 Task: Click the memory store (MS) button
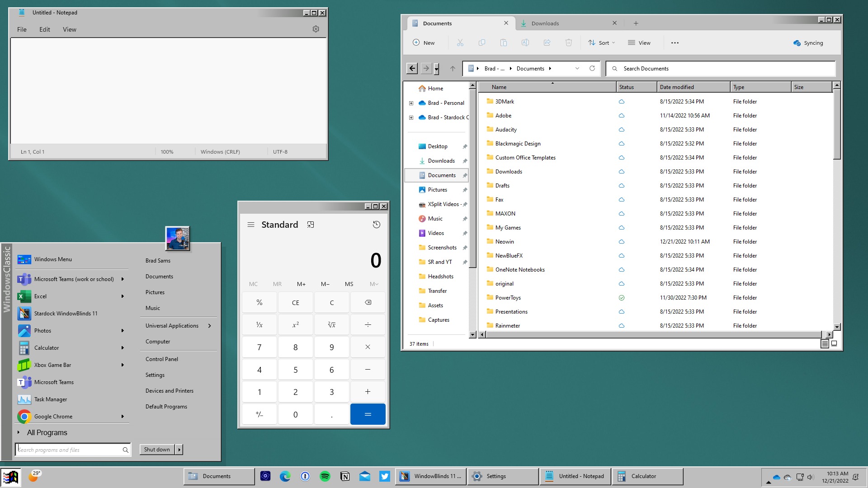[x=349, y=284]
